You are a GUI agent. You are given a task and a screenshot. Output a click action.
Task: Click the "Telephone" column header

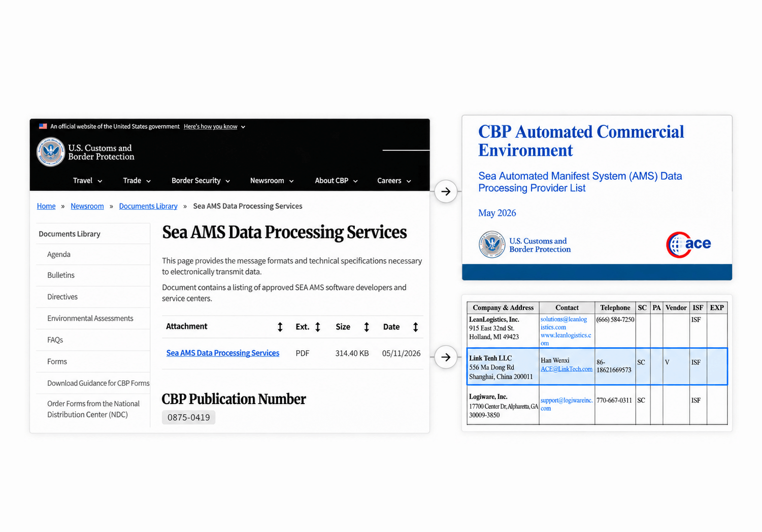tap(615, 308)
